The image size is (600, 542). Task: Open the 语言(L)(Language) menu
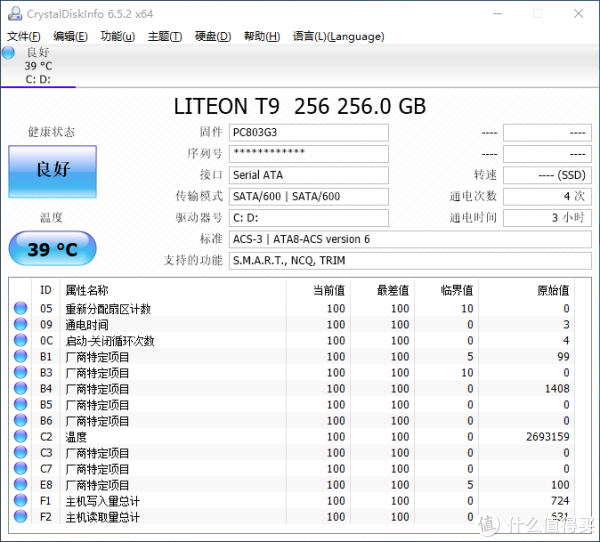(x=339, y=36)
